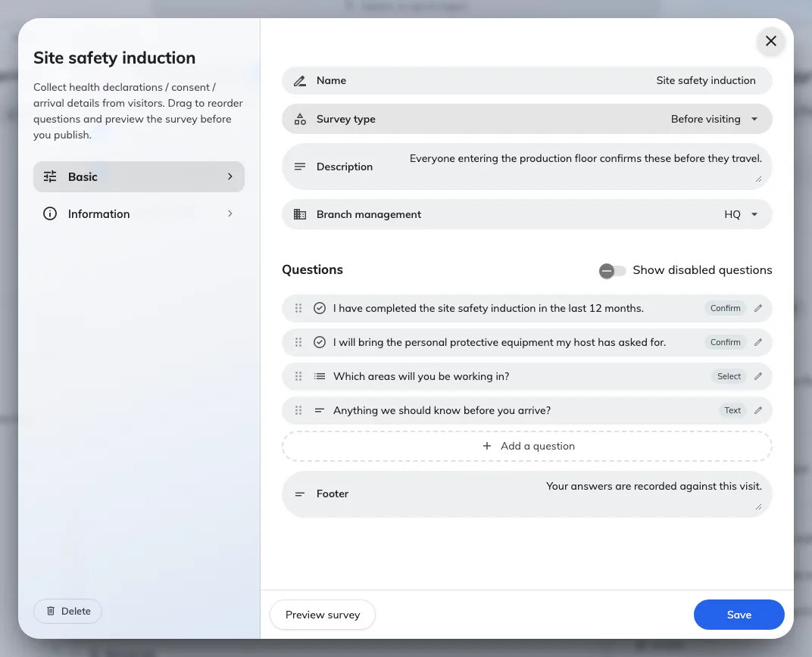Click the plus icon in Add a question
The height and width of the screenshot is (657, 812).
point(487,446)
